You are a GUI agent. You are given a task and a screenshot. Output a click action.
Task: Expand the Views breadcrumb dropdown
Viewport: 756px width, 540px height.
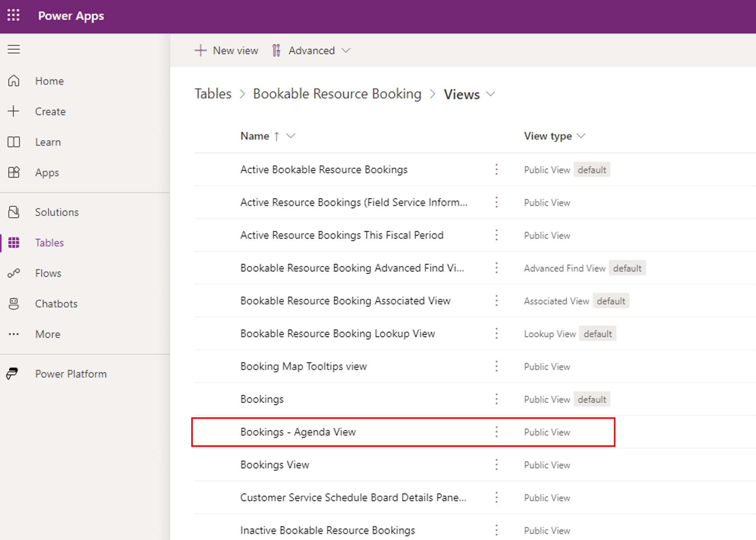(x=491, y=94)
